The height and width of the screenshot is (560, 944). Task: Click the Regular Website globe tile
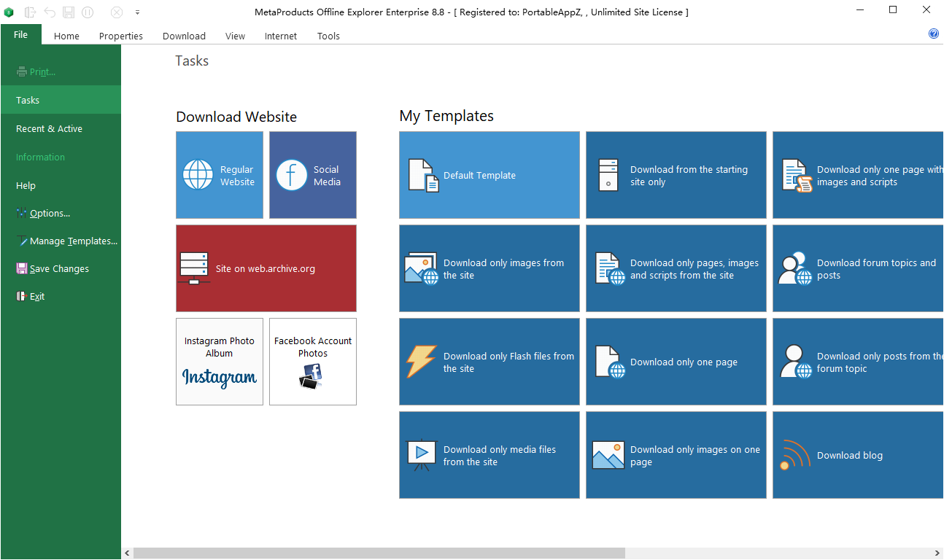(x=220, y=175)
